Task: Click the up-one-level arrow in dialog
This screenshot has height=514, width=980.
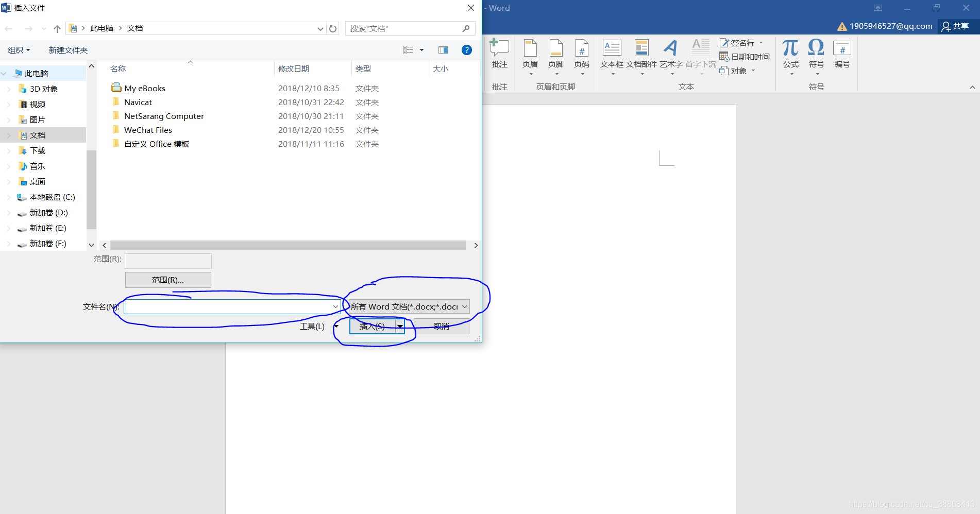Action: (x=57, y=29)
